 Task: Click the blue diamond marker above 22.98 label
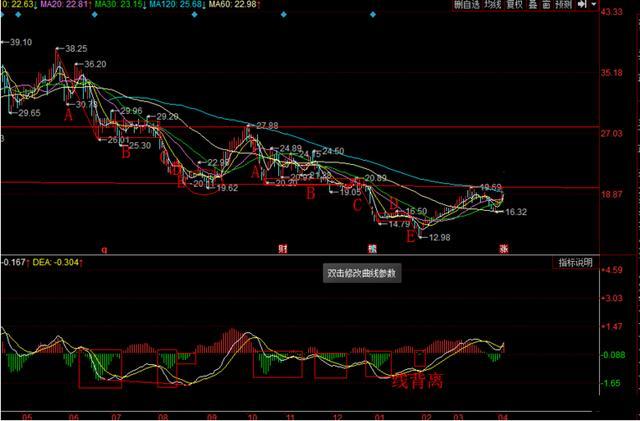coord(195,15)
